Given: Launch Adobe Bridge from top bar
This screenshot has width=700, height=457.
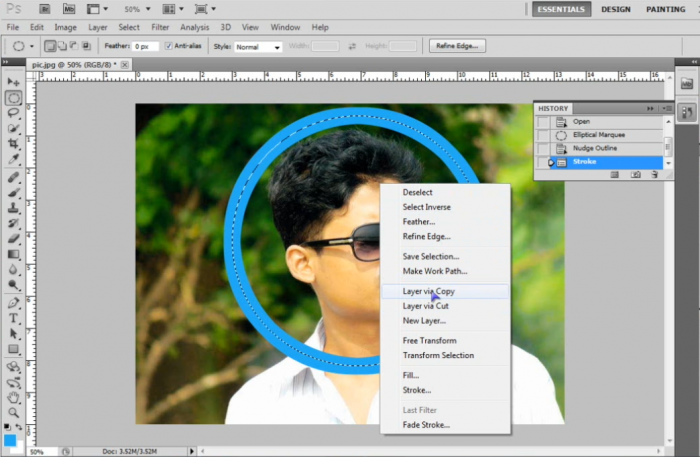Looking at the screenshot, I should click(46, 8).
